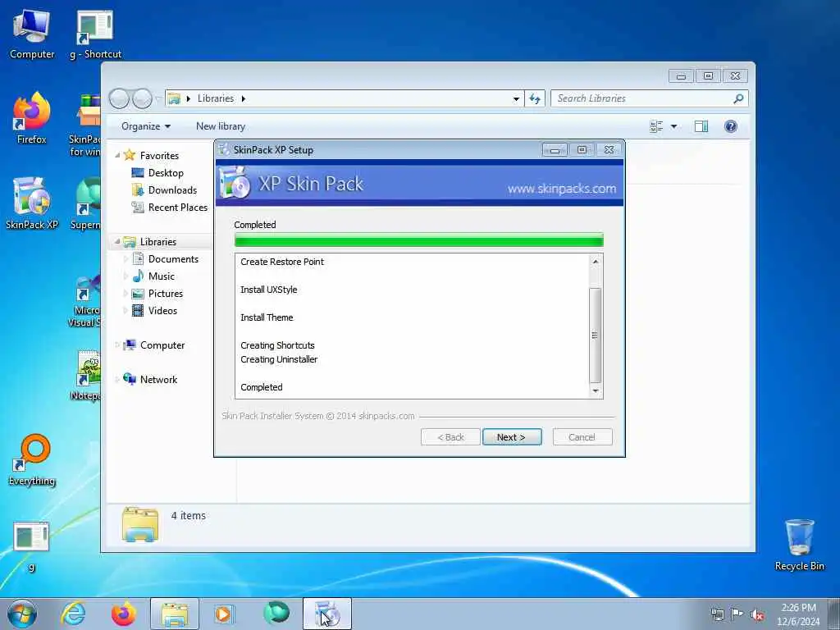Image resolution: width=840 pixels, height=630 pixels.
Task: Open the taskbar clock and date
Action: click(x=798, y=614)
